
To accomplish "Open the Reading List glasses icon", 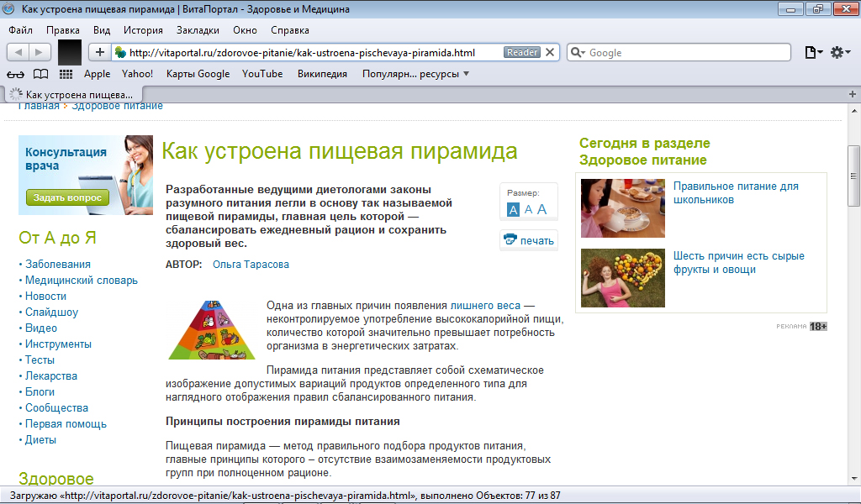I will 15,74.
